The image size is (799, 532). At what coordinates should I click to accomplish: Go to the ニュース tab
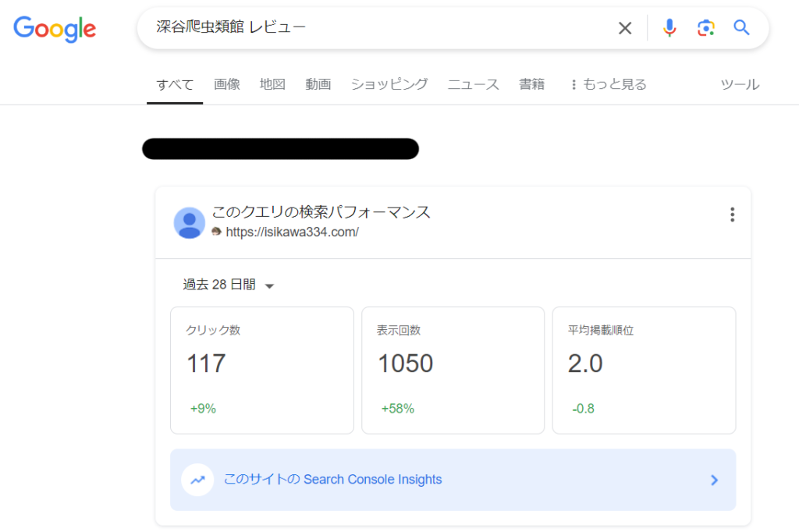tap(474, 84)
